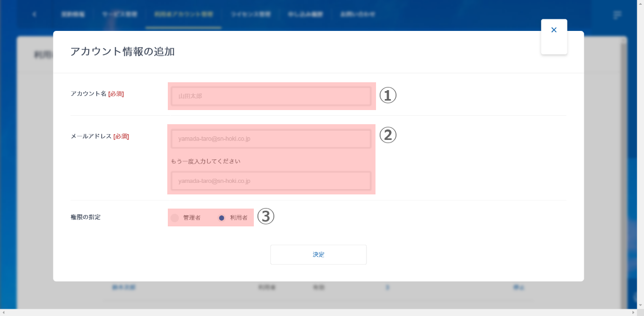Click the back chevron in the top navigation

35,14
